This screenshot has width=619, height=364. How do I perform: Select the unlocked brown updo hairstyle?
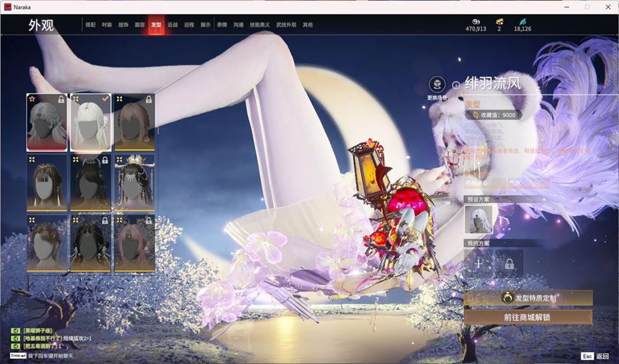pyautogui.click(x=47, y=243)
